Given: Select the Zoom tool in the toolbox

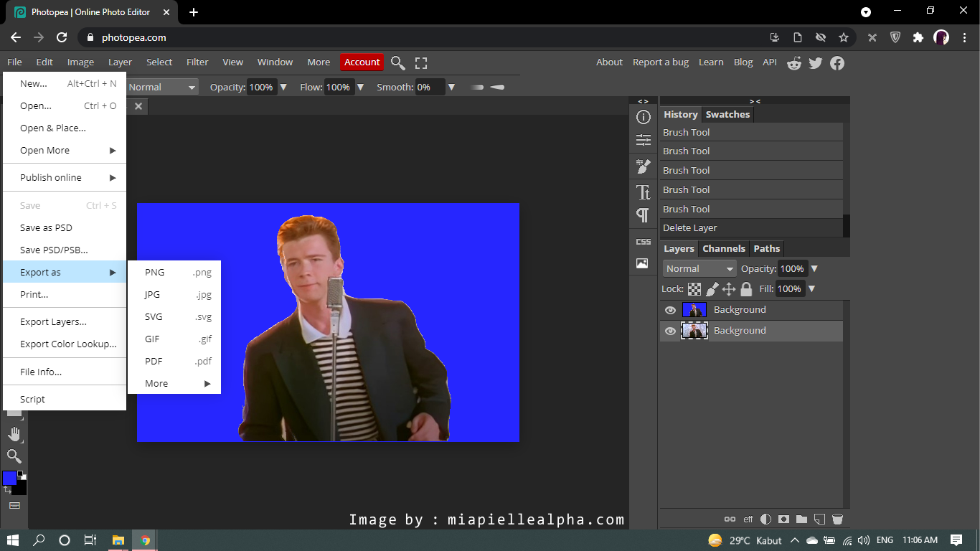Looking at the screenshot, I should click(14, 456).
